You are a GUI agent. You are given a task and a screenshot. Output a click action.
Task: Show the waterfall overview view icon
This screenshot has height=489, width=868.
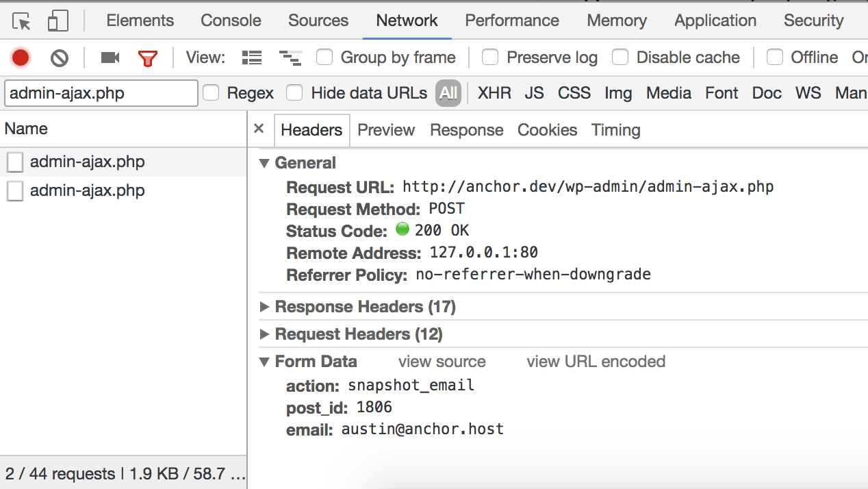coord(290,58)
